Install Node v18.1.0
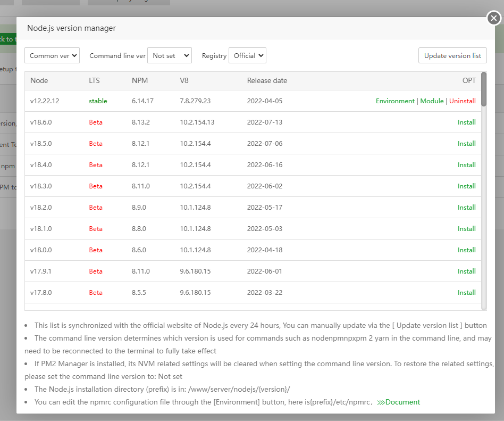 click(x=466, y=229)
